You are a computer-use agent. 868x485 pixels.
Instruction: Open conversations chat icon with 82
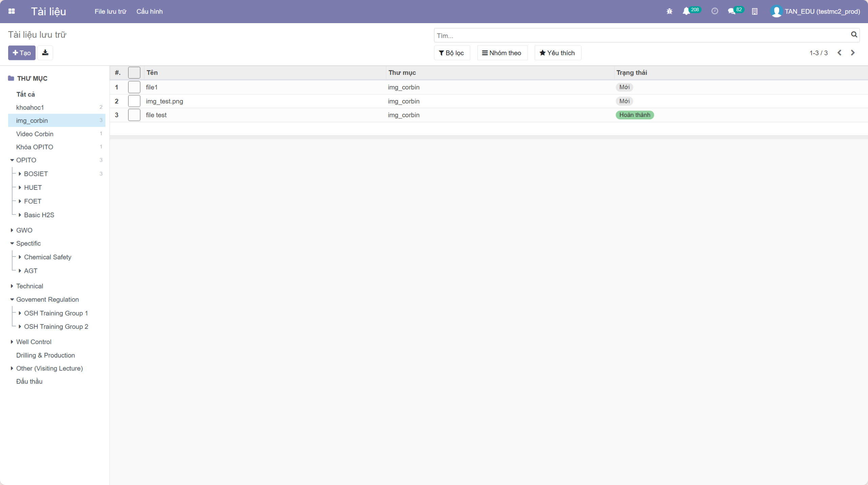pos(732,11)
